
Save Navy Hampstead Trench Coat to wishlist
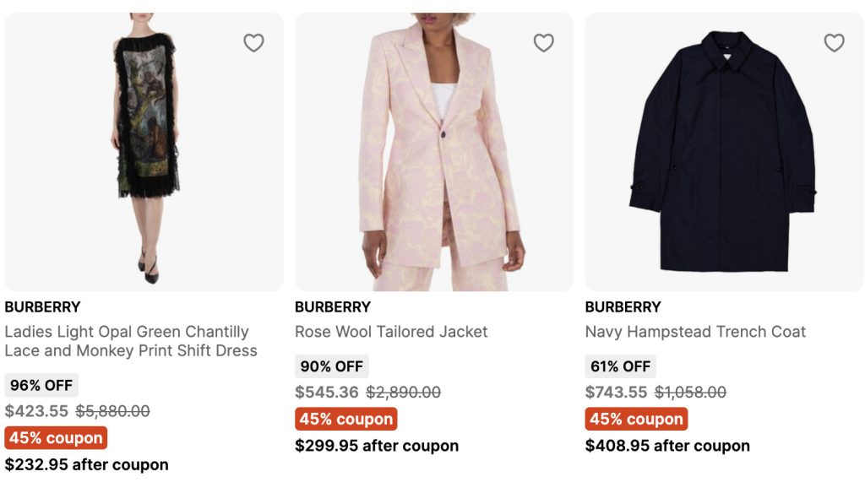pyautogui.click(x=834, y=43)
